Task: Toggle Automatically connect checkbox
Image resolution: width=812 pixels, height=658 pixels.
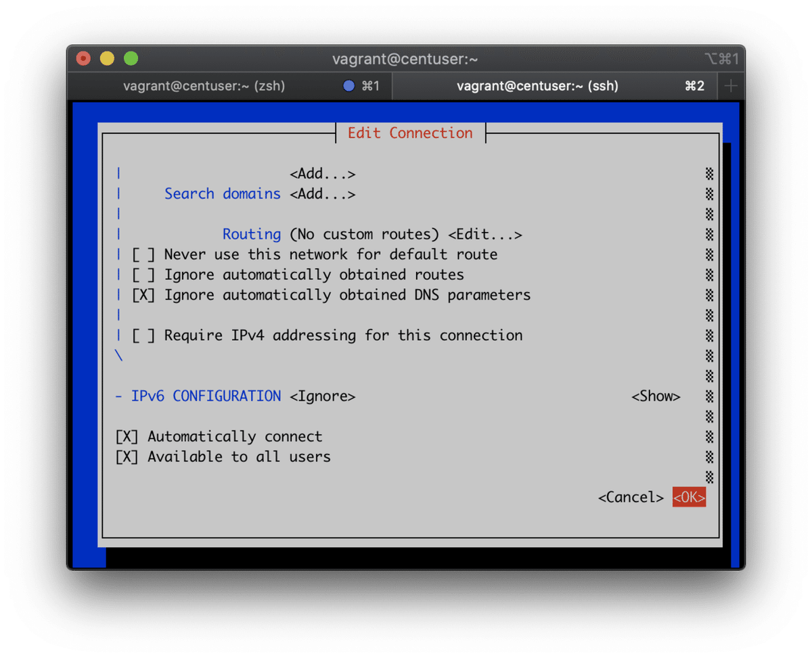Action: point(127,436)
